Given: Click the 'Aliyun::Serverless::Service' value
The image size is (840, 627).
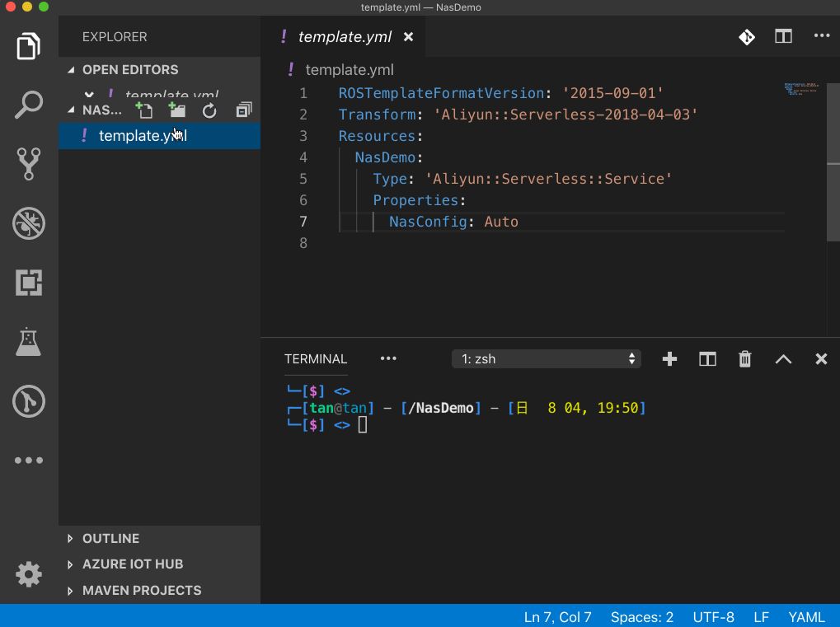Looking at the screenshot, I should (x=548, y=179).
